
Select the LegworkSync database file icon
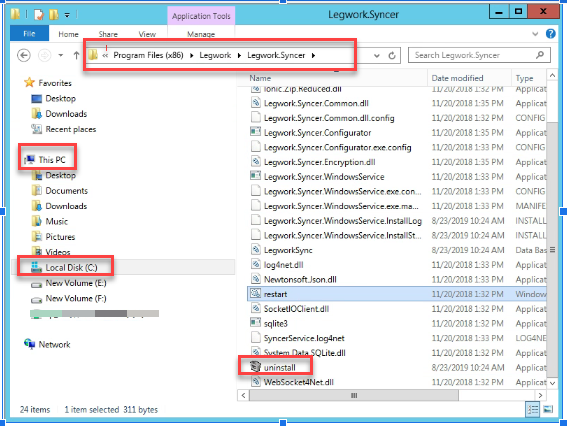click(255, 249)
